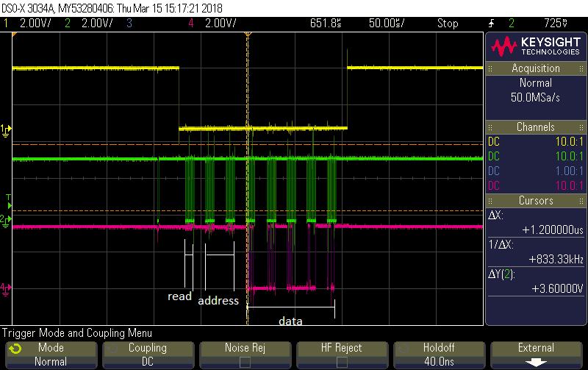Image resolution: width=588 pixels, height=370 pixels.
Task: Click the magenta channel 4 DC 10.0:1 row
Action: [x=536, y=186]
